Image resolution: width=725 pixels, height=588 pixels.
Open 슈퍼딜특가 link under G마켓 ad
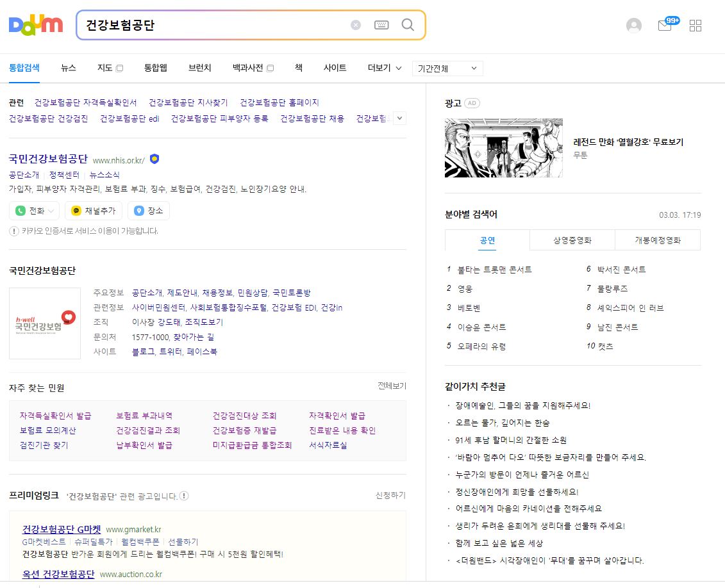click(x=94, y=541)
